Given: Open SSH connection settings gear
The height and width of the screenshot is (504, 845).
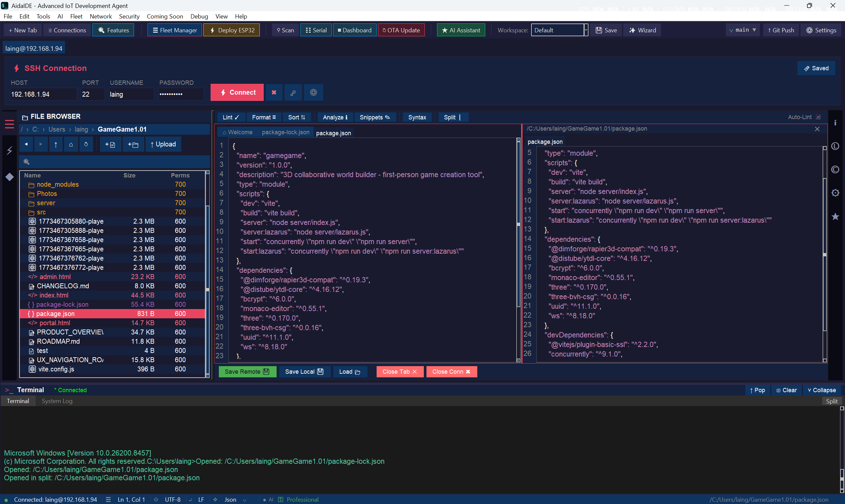Looking at the screenshot, I should coord(313,92).
